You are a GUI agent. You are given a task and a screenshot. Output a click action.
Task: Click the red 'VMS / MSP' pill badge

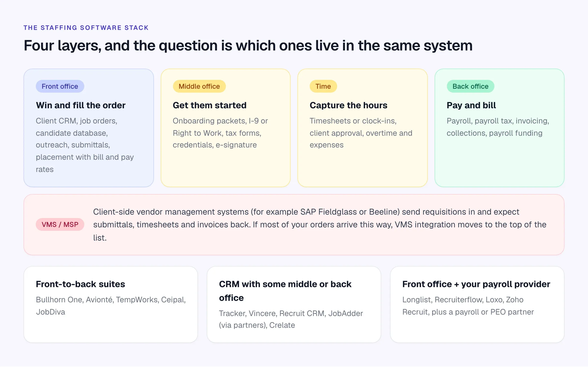(60, 224)
